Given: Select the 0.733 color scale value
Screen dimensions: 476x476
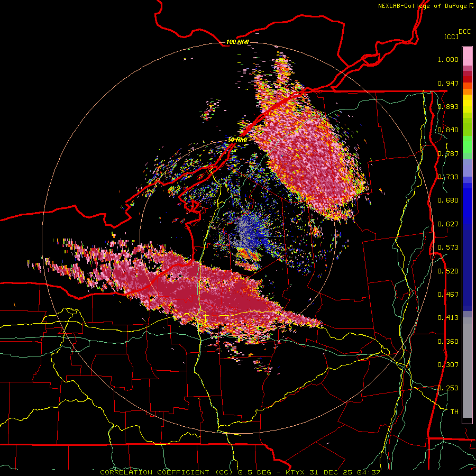Looking at the screenshot, I should click(x=448, y=177).
